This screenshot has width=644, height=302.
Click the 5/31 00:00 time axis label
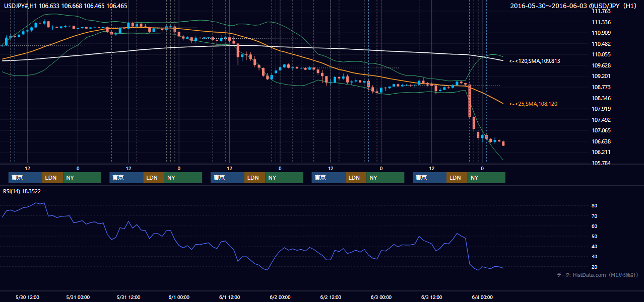coord(78,297)
